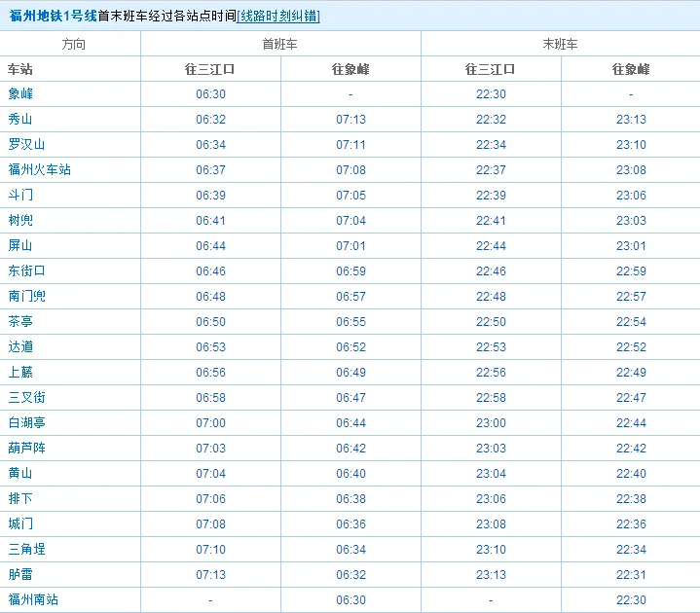Viewport: 700px width, 613px height.
Task: Select the 象峰 station link
Action: point(20,94)
